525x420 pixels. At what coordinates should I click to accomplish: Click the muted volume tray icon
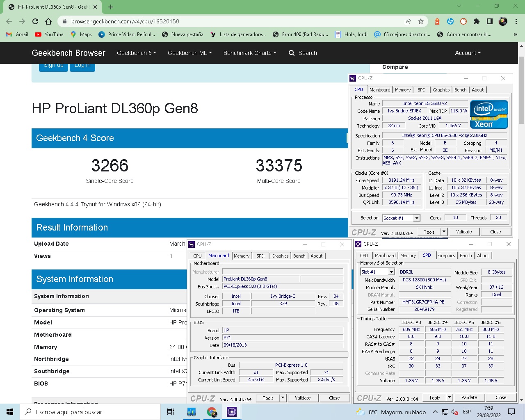click(455, 412)
